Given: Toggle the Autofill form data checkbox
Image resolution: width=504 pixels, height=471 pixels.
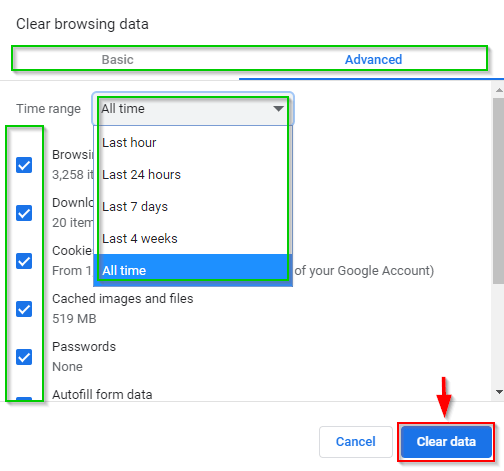Looking at the screenshot, I should 24,399.
